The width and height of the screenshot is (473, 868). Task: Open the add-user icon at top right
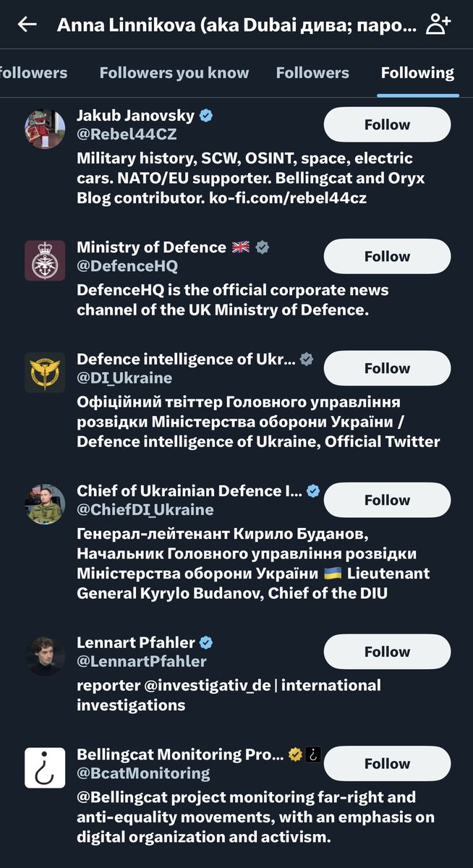pos(438,25)
